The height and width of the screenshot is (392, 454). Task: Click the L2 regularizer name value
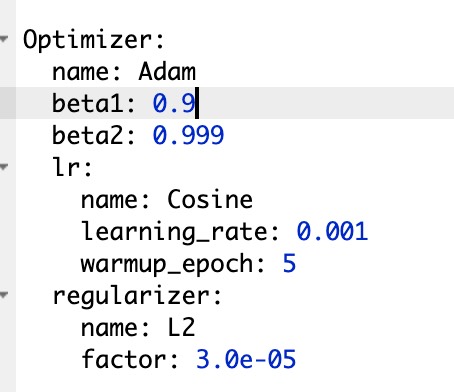(181, 327)
